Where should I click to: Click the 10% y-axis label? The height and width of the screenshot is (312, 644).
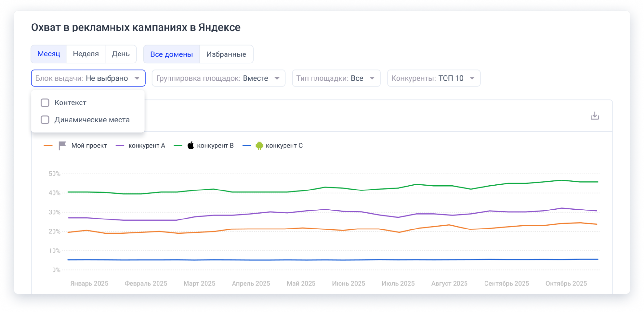(x=54, y=251)
